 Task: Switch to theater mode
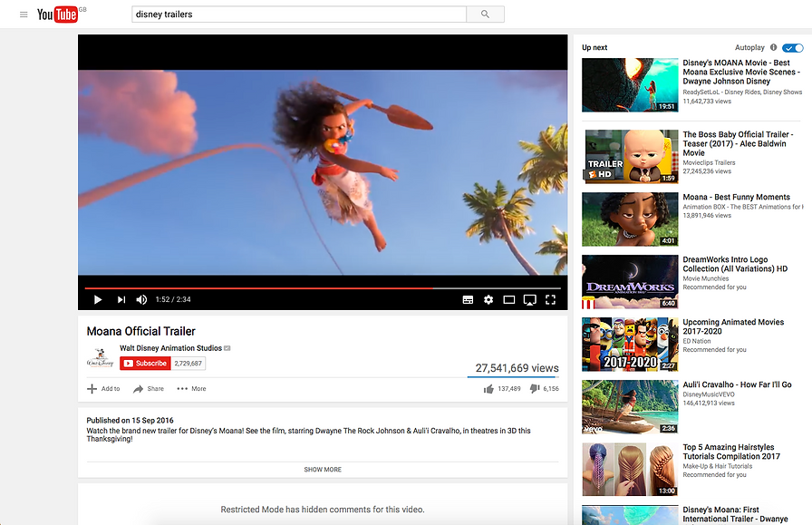pyautogui.click(x=509, y=299)
